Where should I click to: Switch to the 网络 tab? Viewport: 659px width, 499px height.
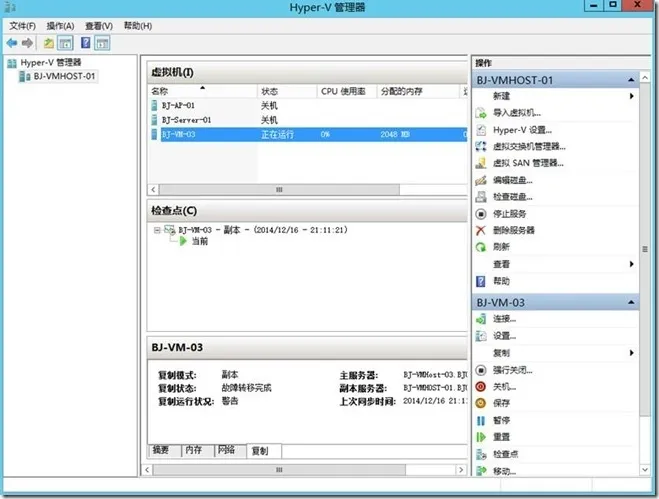click(230, 450)
